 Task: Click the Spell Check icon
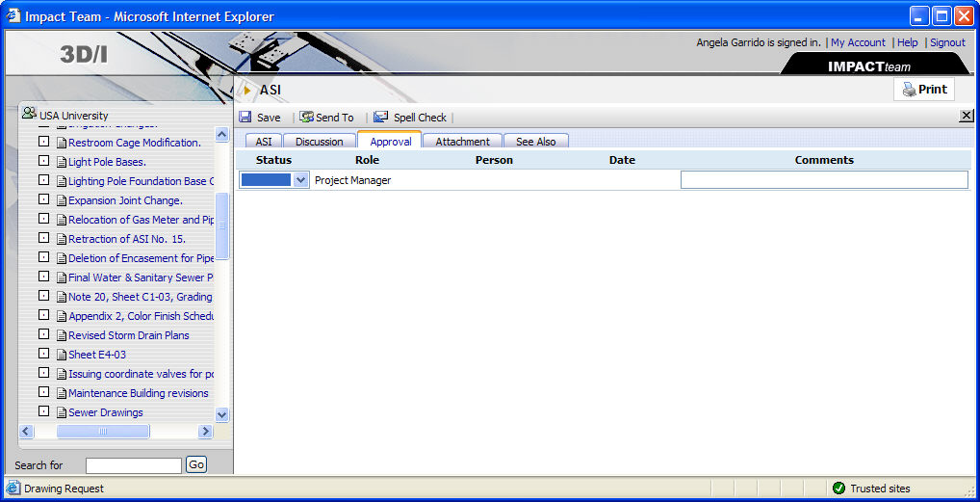(381, 118)
